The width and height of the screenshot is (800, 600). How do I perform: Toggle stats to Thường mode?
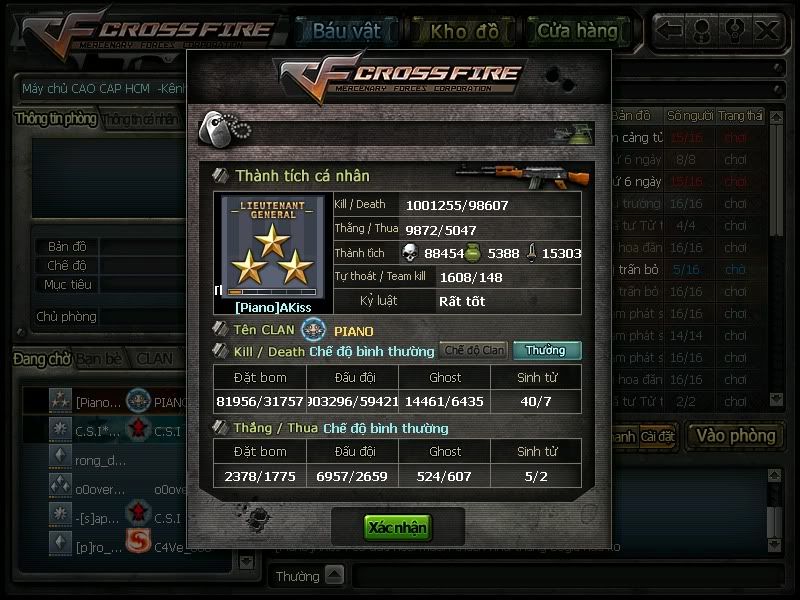[x=547, y=351]
